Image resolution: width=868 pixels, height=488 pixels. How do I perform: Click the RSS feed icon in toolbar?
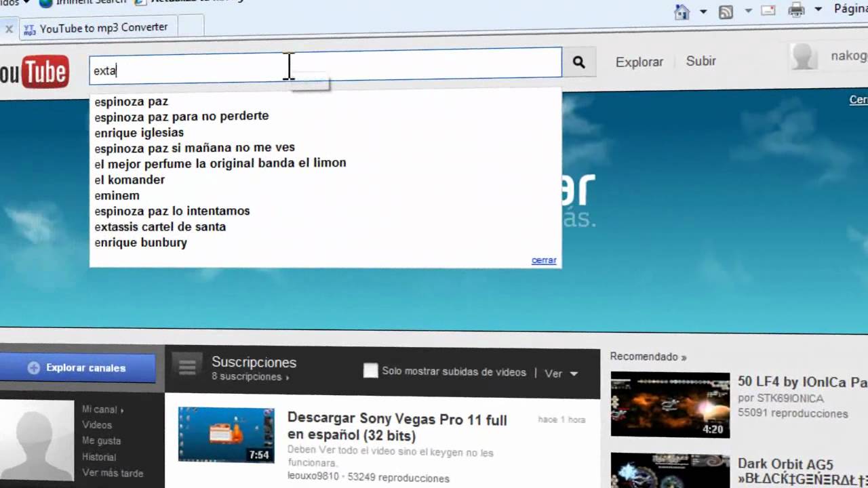click(x=726, y=11)
